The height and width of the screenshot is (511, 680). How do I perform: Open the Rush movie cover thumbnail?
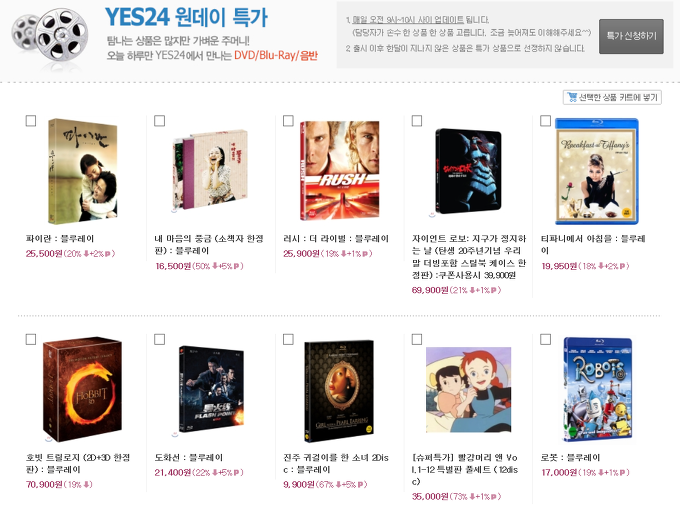coord(339,170)
